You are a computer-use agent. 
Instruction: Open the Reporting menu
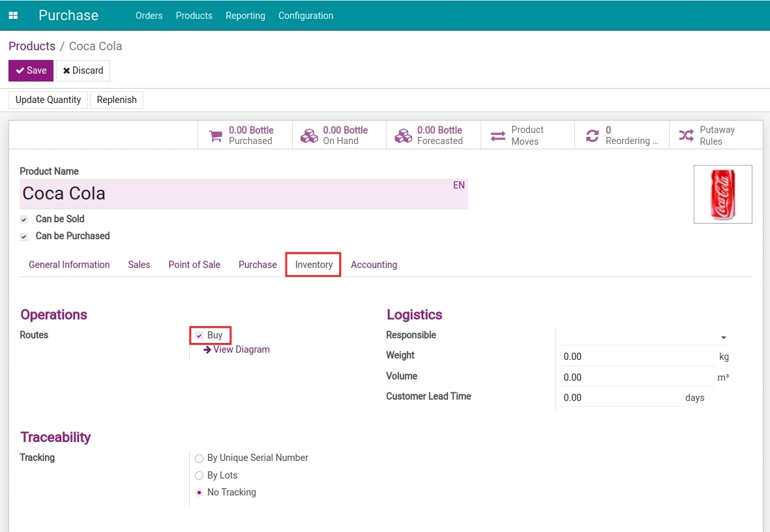point(245,16)
